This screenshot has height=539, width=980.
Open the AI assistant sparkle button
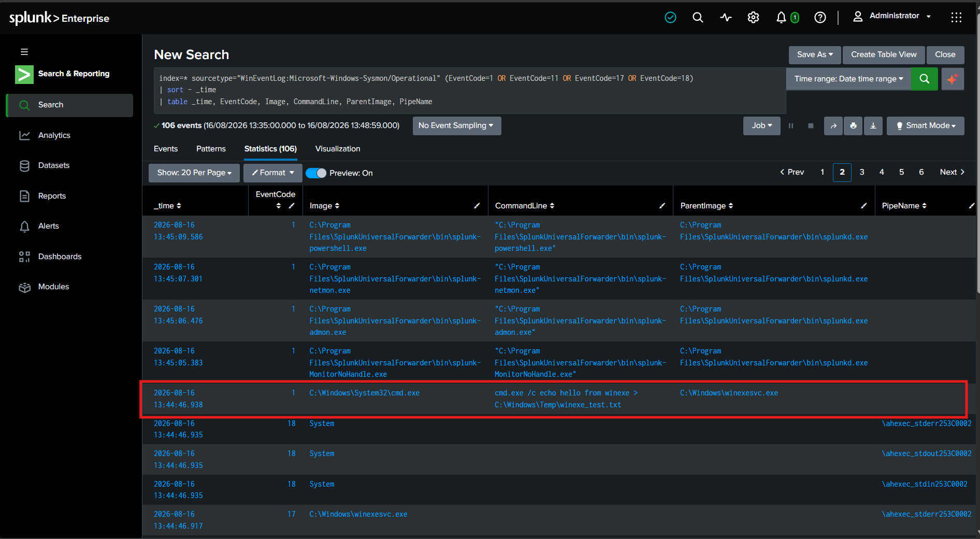953,79
